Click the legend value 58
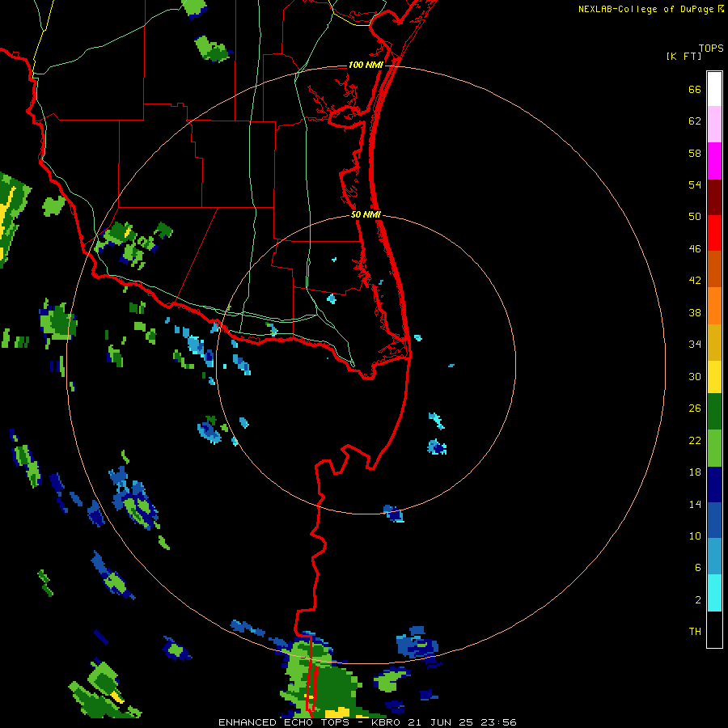The image size is (728, 728). click(695, 153)
